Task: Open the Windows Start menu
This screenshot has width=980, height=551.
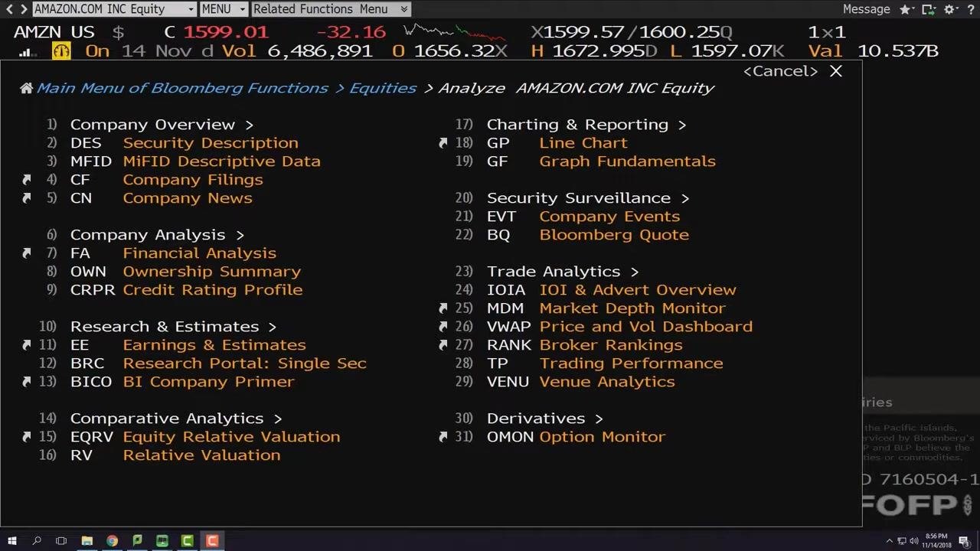Action: [x=12, y=541]
